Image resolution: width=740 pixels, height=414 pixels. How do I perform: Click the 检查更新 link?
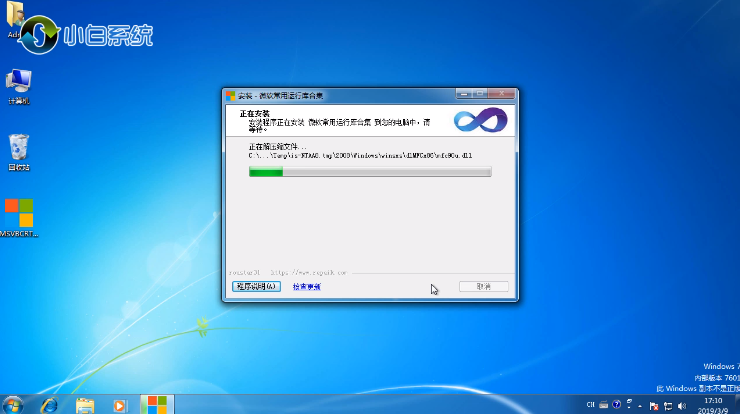coord(306,286)
